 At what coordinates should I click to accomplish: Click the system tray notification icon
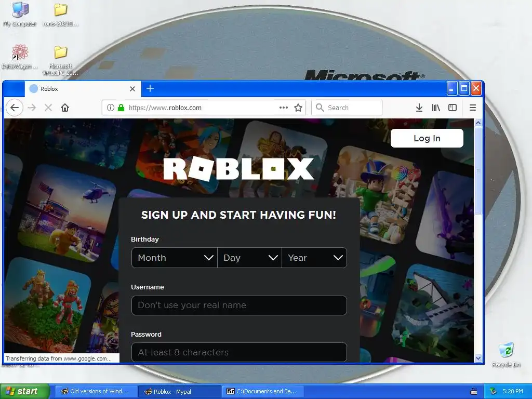[494, 392]
